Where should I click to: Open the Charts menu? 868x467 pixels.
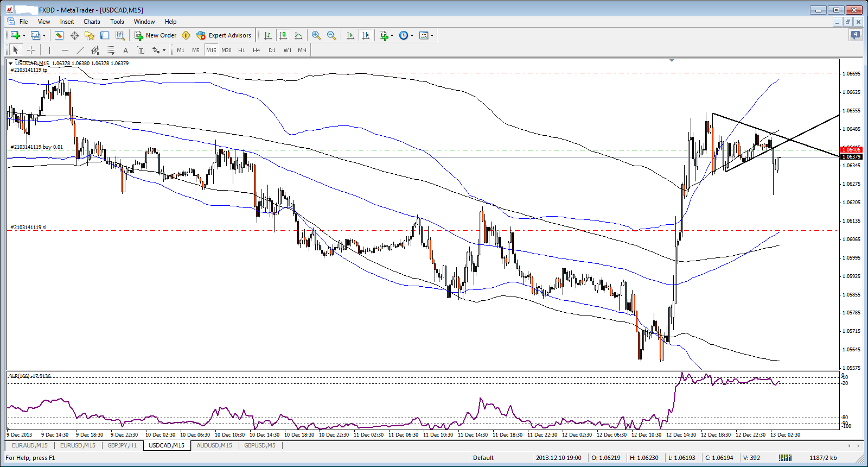pos(92,22)
